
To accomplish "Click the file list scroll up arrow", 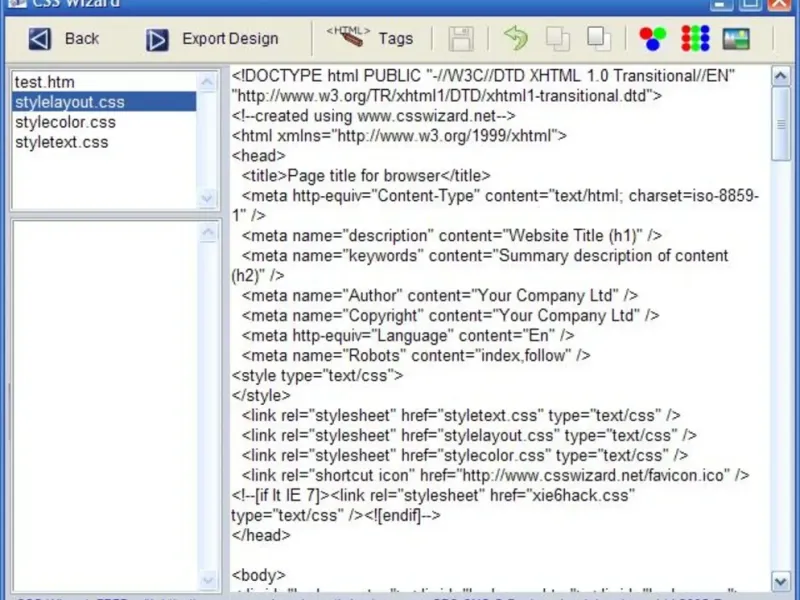I will tap(207, 82).
